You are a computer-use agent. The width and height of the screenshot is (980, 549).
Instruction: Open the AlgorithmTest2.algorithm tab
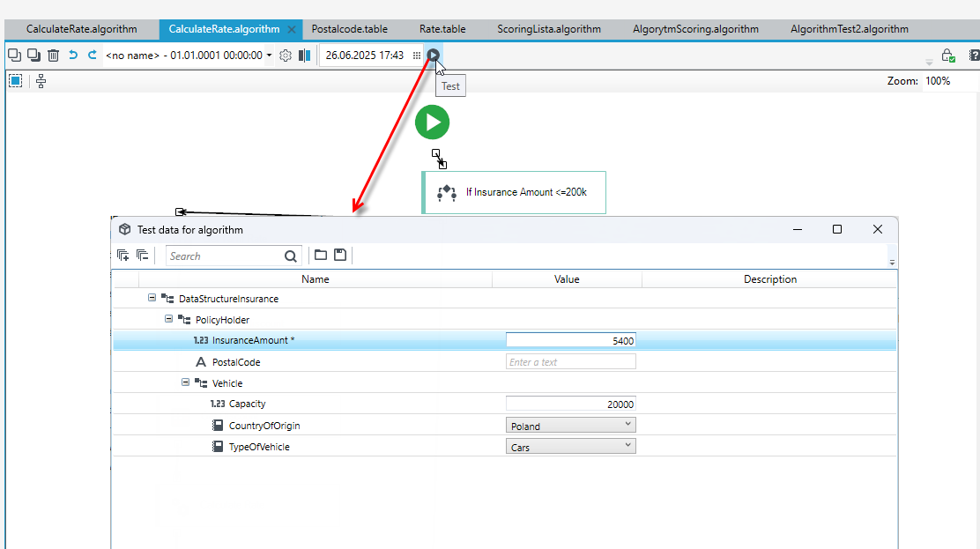coord(850,29)
